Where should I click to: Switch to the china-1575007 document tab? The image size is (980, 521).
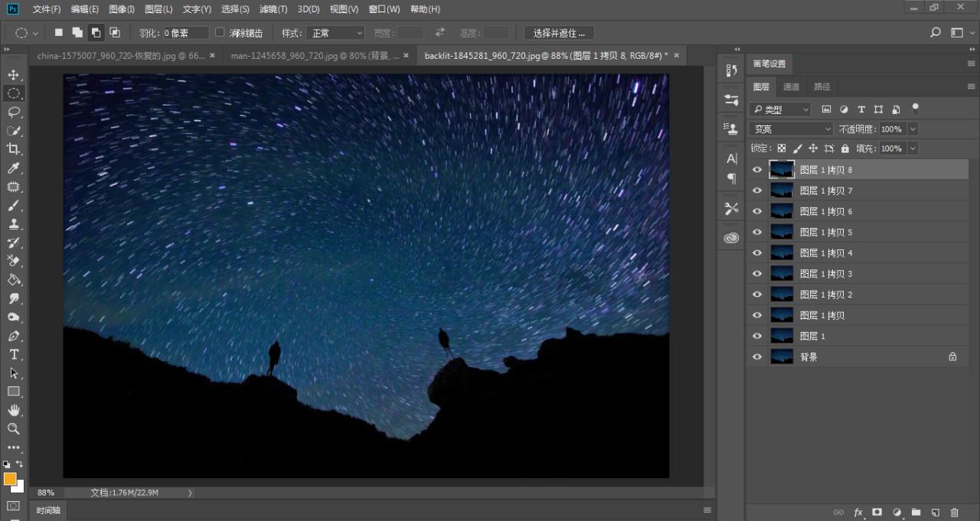pos(121,56)
